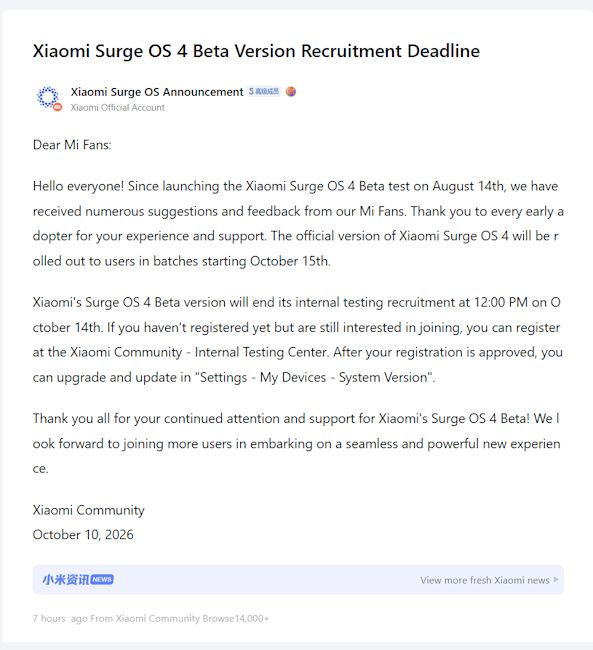
Task: Open the Xiaomi Surge OS Announcement avatar
Action: click(48, 98)
